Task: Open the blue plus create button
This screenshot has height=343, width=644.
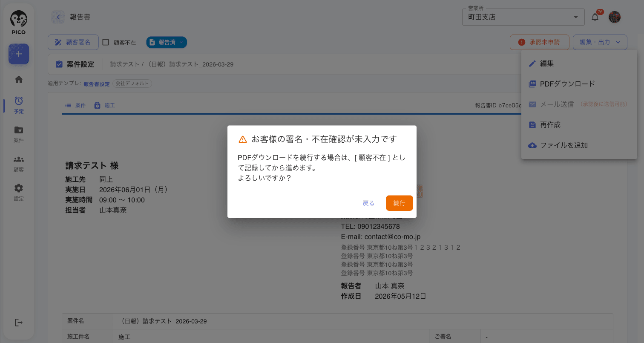Action: (x=19, y=54)
